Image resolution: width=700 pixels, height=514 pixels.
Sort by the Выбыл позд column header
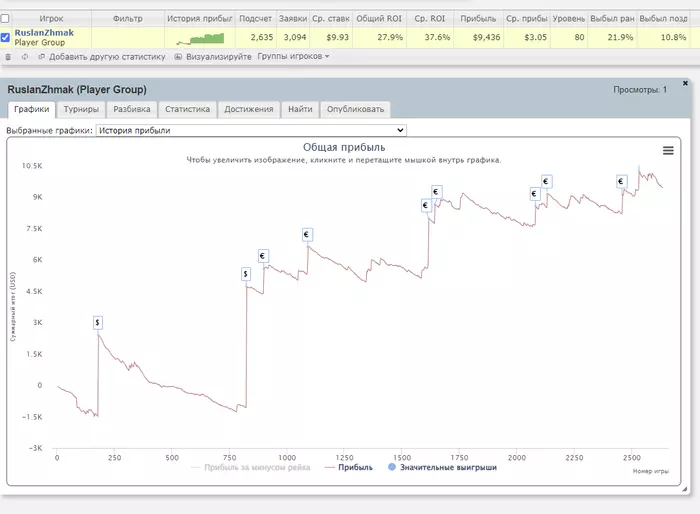point(663,19)
